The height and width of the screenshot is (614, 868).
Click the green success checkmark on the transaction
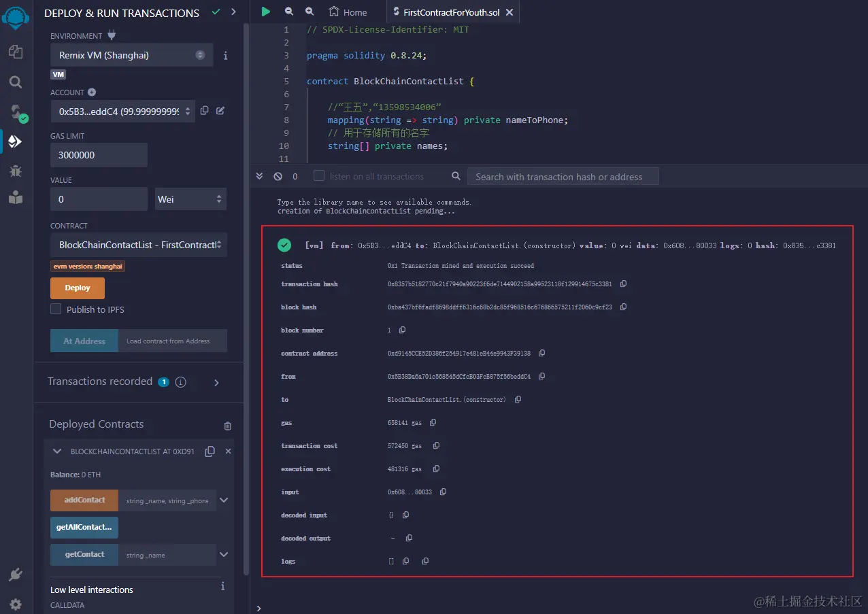pos(284,245)
